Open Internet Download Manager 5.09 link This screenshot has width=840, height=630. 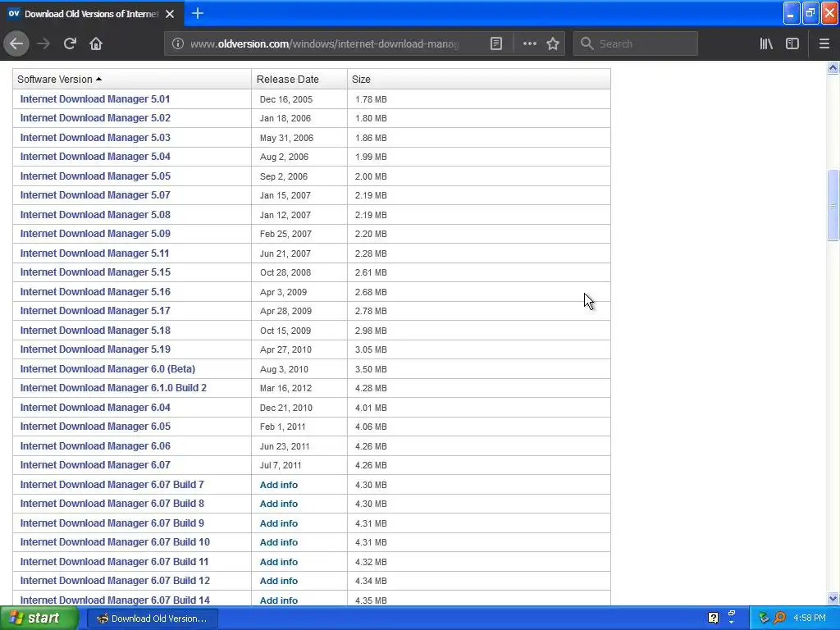[95, 234]
